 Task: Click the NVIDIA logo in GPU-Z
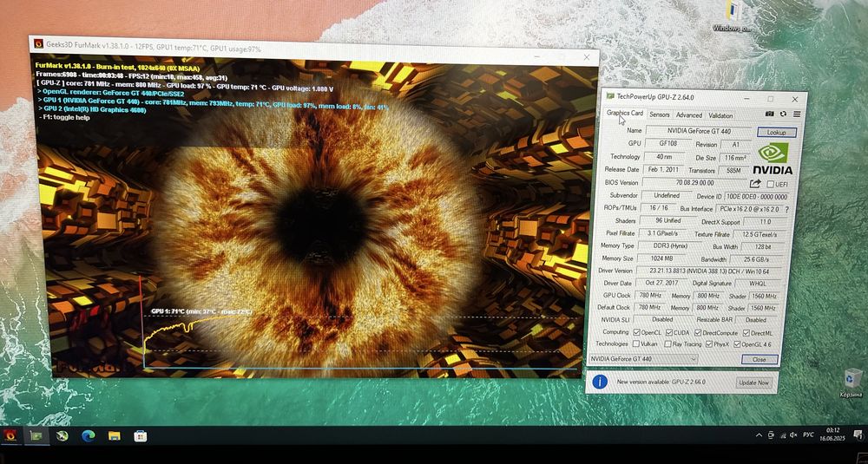coord(773,159)
